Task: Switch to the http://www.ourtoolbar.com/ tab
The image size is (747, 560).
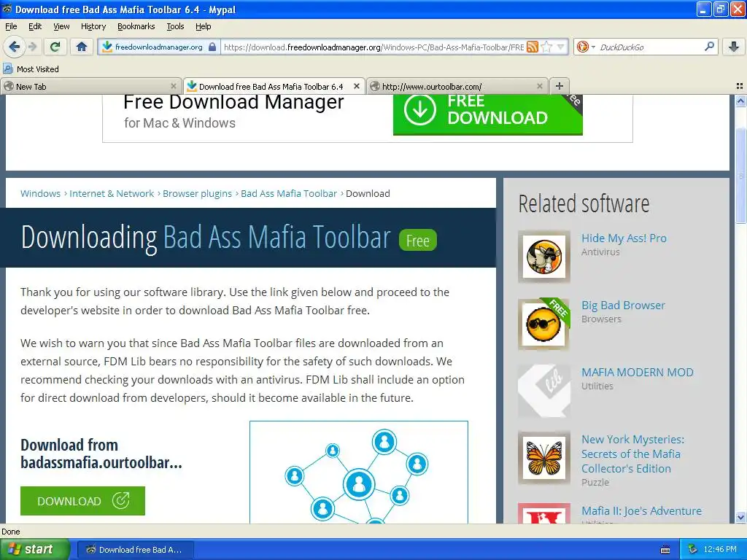Action: click(x=457, y=86)
